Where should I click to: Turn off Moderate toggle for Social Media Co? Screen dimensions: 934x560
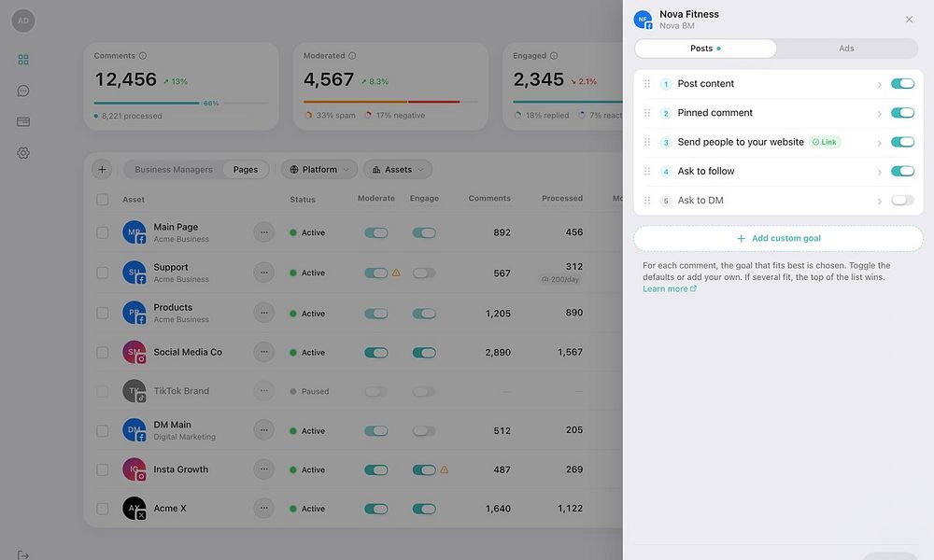tap(375, 353)
